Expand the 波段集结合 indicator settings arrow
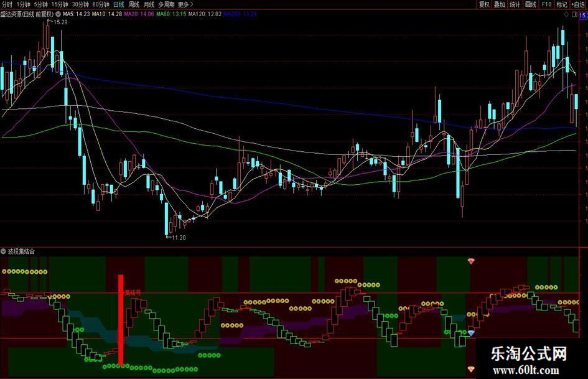 point(3,251)
